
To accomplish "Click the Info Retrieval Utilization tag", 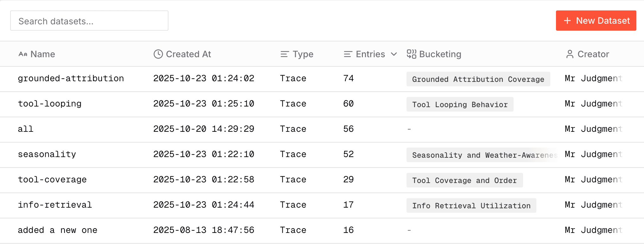I will (471, 205).
